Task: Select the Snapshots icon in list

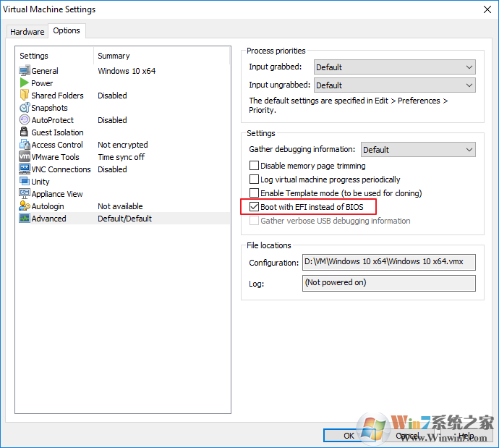Action: 25,108
